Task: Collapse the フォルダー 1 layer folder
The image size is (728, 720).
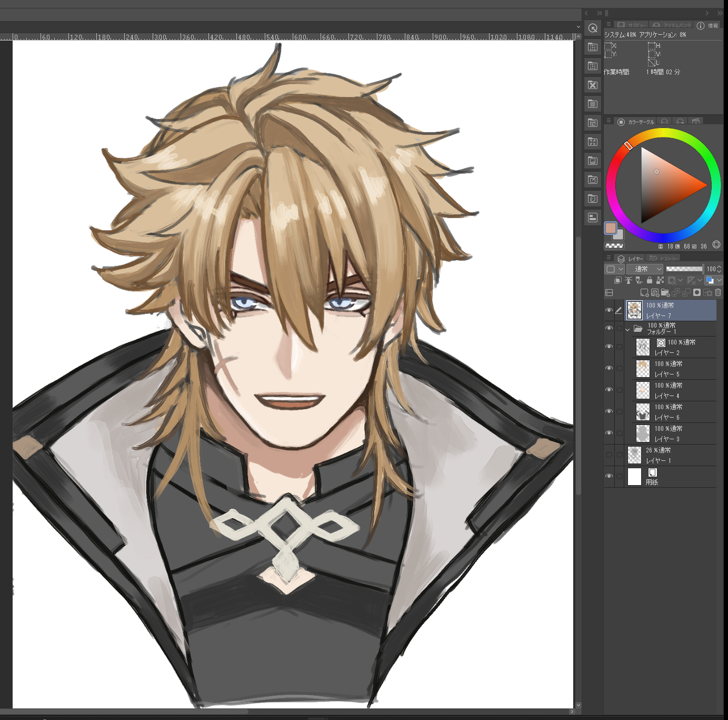Action: point(627,329)
